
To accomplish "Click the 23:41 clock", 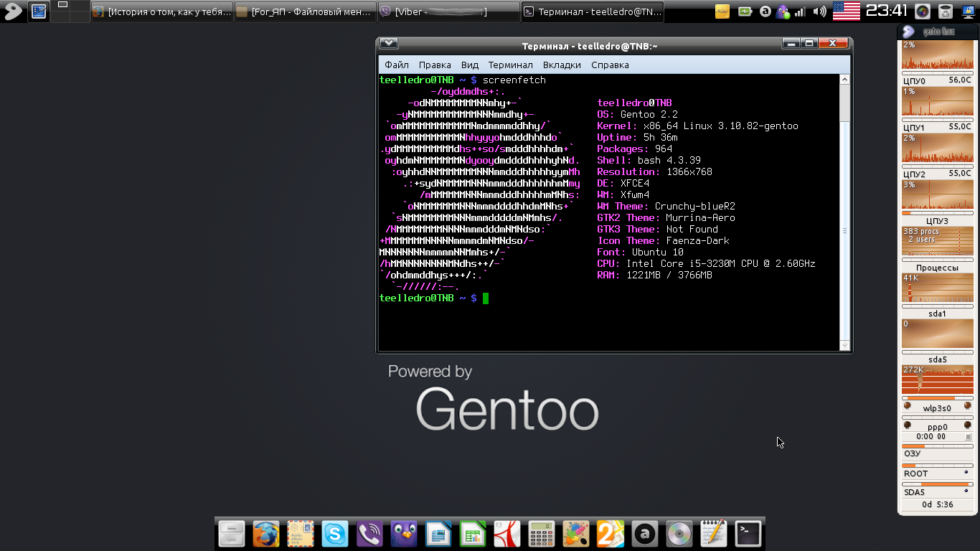I will coord(887,10).
